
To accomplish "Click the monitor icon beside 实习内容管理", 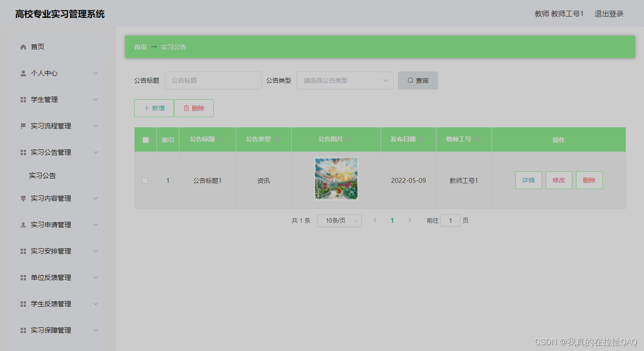I will point(23,198).
